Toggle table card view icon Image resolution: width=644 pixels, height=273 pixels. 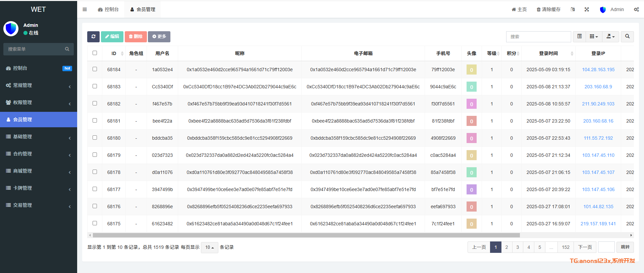pos(579,37)
